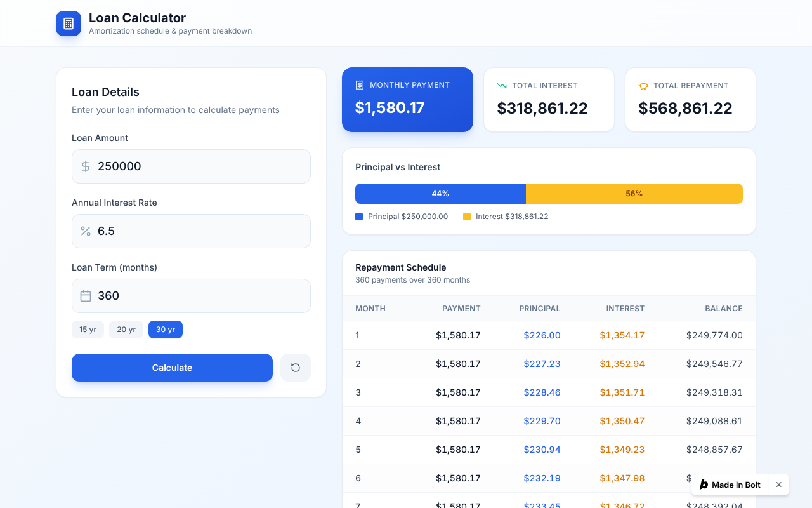Click the Repayment Schedule heading

(x=401, y=267)
